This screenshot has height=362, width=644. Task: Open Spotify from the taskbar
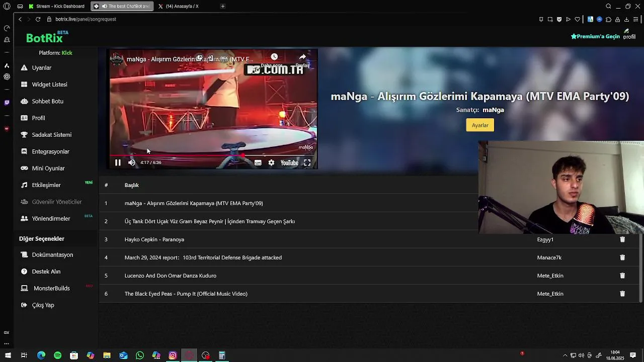[x=57, y=355]
